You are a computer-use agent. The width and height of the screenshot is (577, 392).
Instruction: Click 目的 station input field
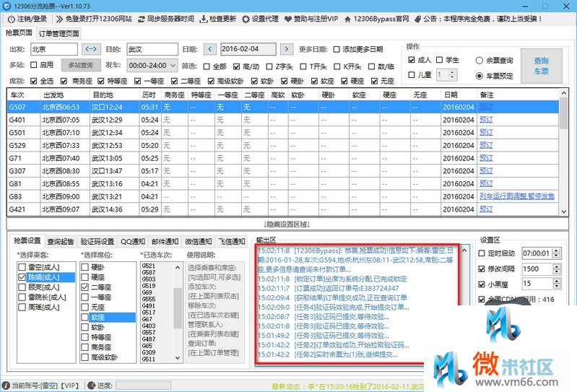pyautogui.click(x=152, y=49)
